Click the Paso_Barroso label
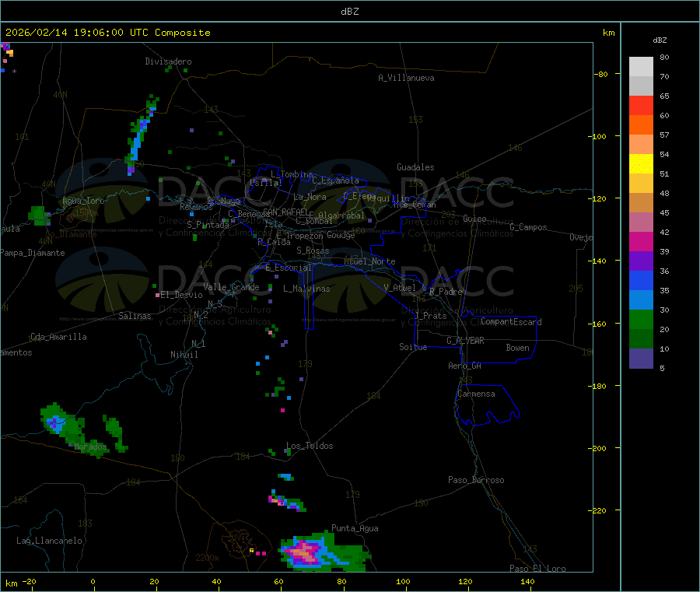 click(x=476, y=480)
